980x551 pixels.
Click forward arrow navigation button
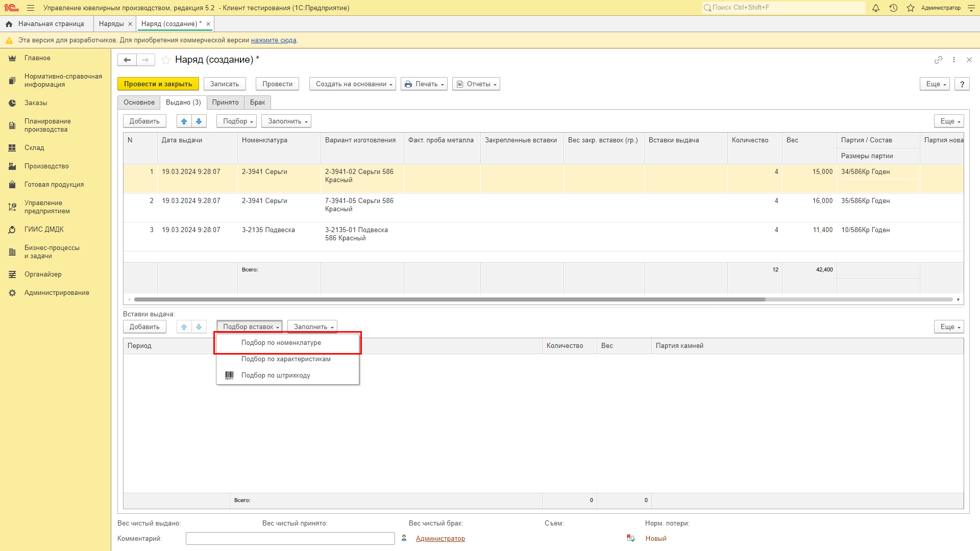tap(145, 60)
